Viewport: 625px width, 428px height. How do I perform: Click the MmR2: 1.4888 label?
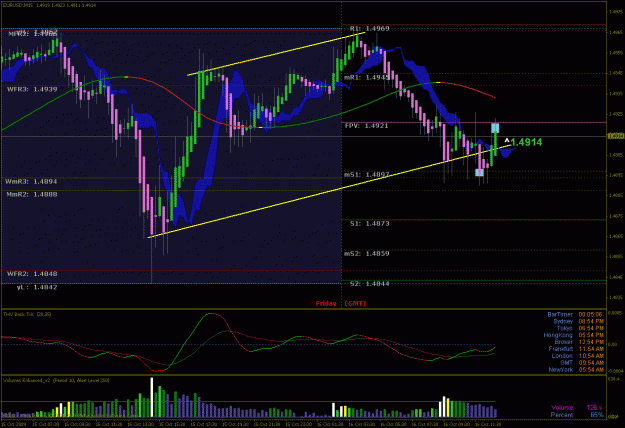click(32, 194)
